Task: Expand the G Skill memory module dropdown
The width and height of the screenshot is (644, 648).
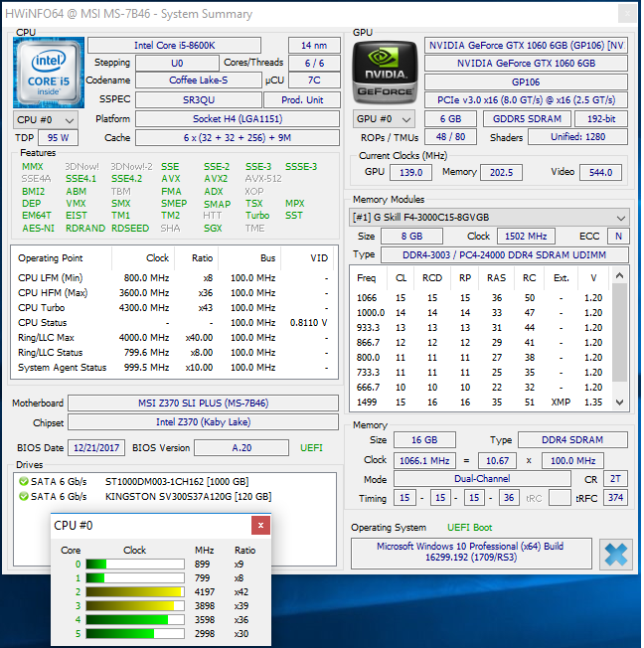Action: click(489, 218)
